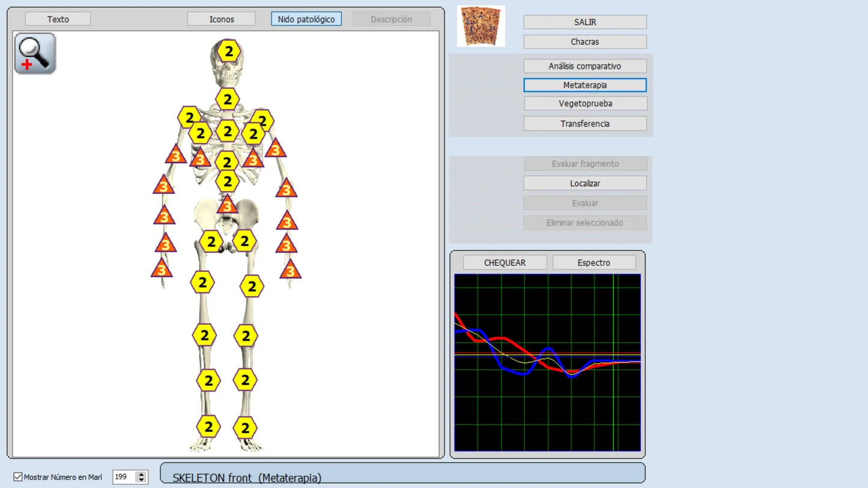Click the CHEQUEAR button
This screenshot has width=868, height=488.
coord(505,262)
